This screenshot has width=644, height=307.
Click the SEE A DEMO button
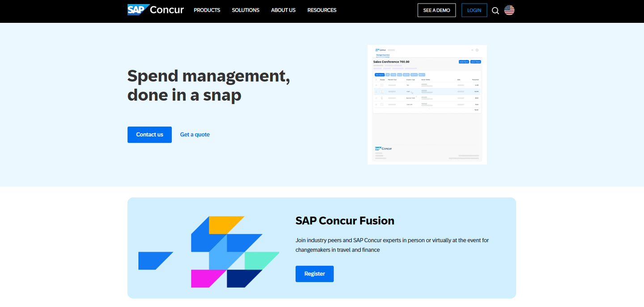(x=436, y=10)
